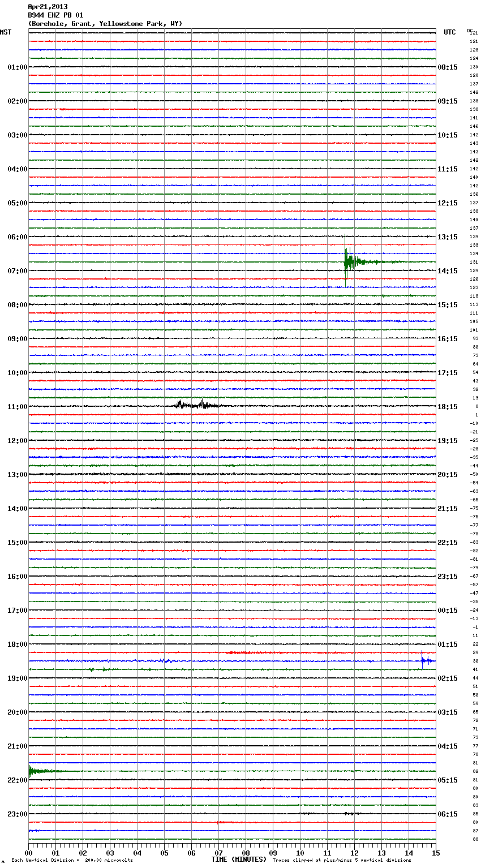Click the "09:00" MST time label
Screen dimensions: 481x868
tap(18, 339)
